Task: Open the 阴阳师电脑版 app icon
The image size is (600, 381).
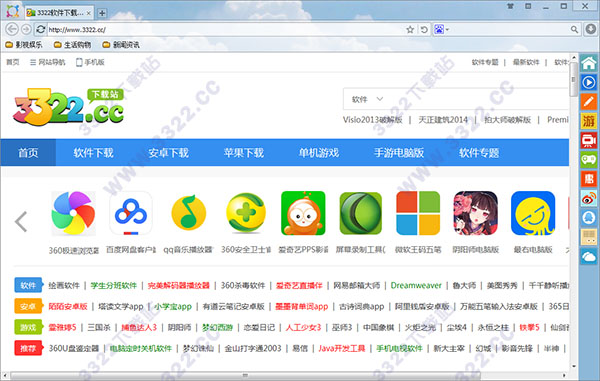Action: 475,213
